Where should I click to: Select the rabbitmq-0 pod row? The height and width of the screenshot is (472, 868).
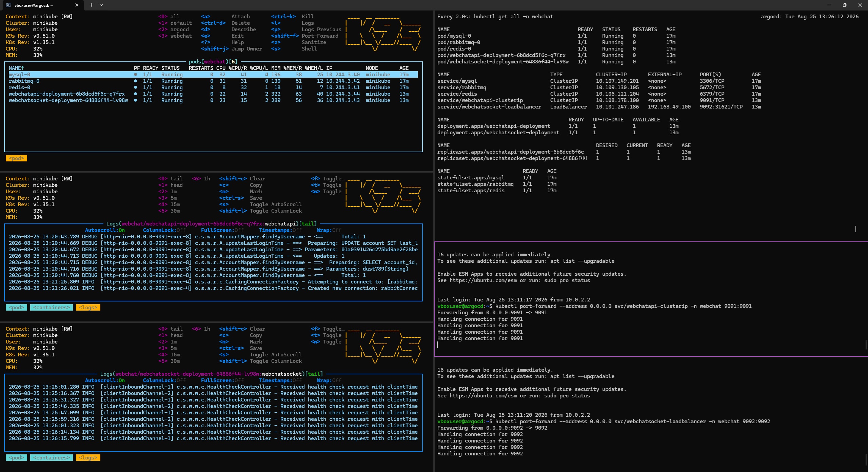(213, 81)
